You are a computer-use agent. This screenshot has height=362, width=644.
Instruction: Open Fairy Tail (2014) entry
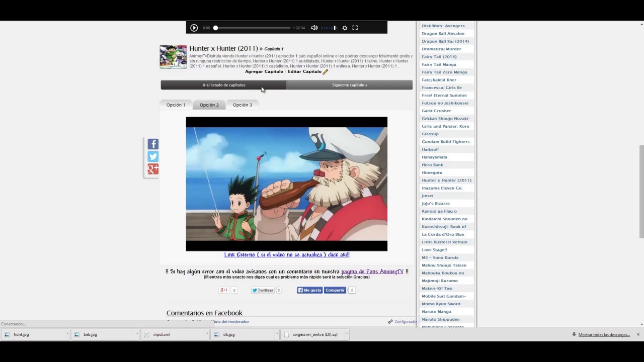point(439,57)
